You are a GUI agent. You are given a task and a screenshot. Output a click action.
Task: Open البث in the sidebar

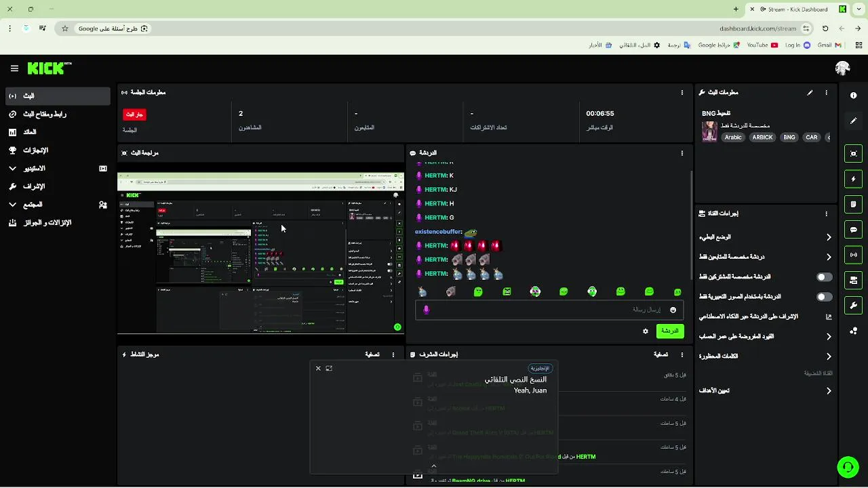pyautogui.click(x=58, y=96)
